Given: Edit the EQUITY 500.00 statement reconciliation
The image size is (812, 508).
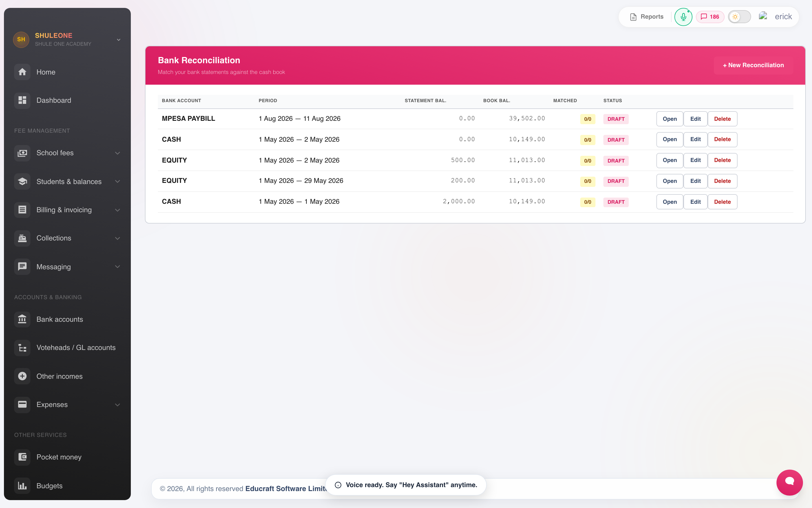Looking at the screenshot, I should tap(695, 160).
